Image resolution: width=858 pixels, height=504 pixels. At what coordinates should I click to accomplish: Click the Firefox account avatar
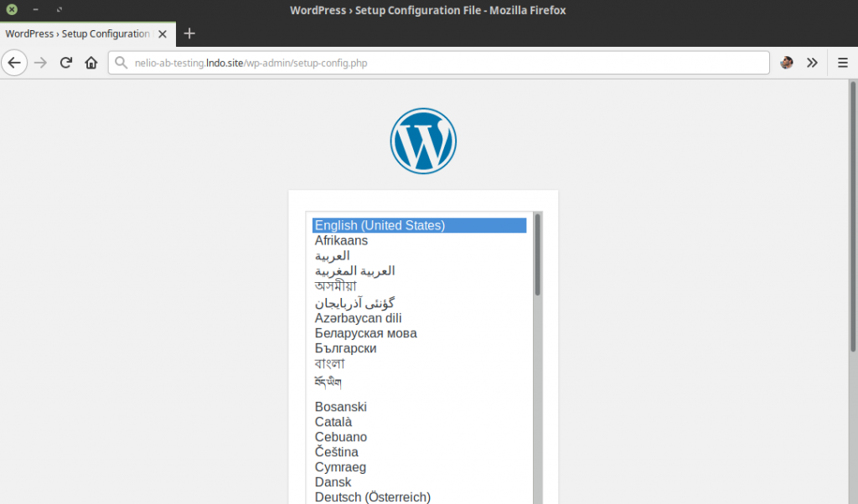click(x=786, y=62)
